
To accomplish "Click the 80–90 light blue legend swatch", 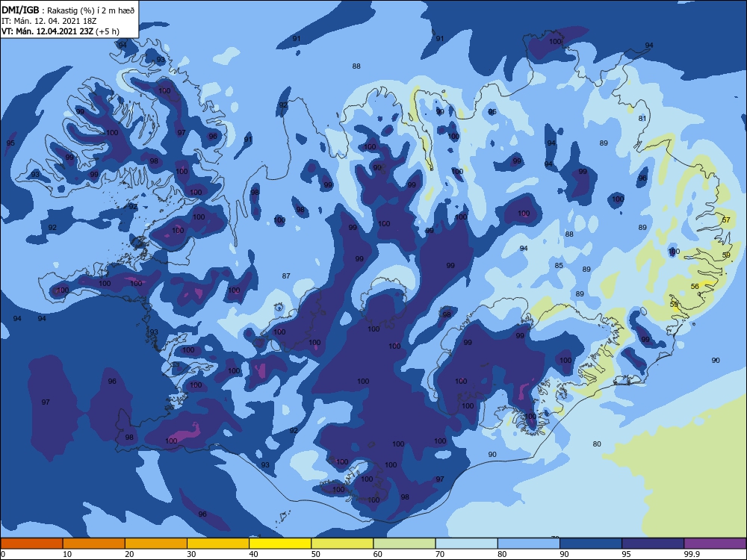I will coord(529,544).
